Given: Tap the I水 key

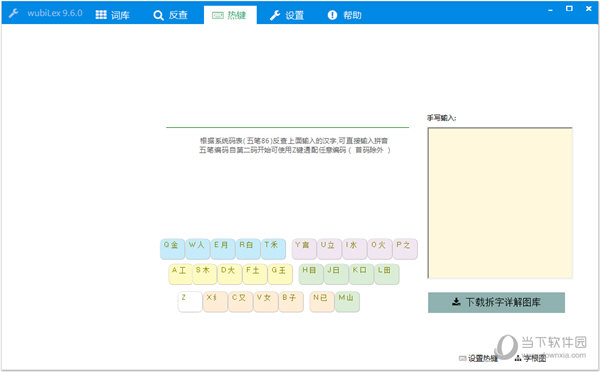Looking at the screenshot, I should pos(354,249).
